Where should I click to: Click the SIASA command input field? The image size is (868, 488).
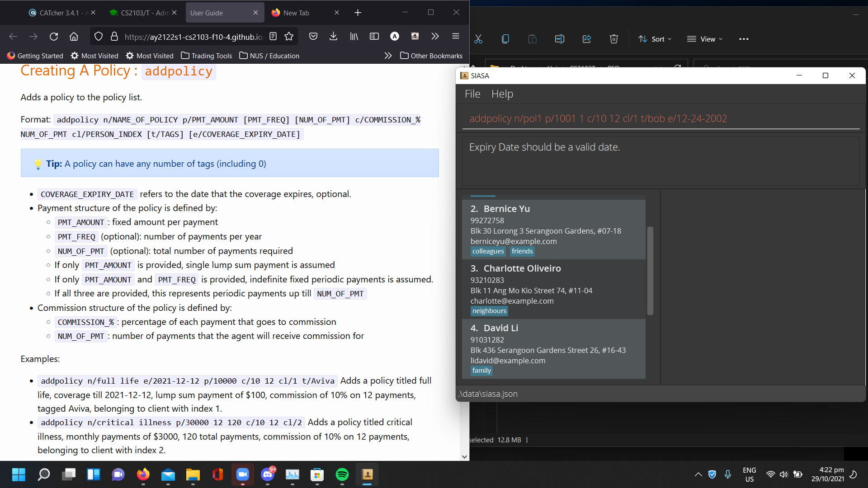click(x=660, y=118)
